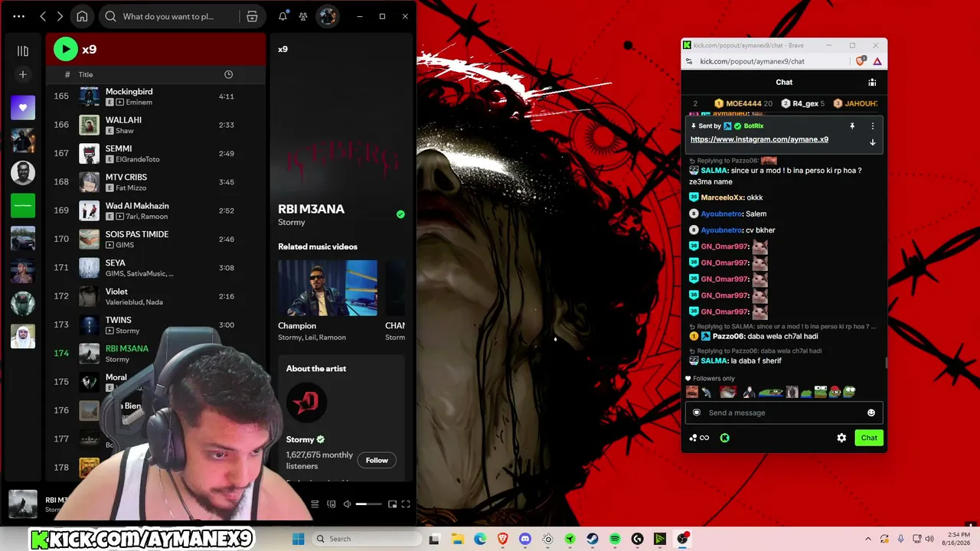Show hidden system tray icons
Screen dimensions: 980x551
[867, 539]
